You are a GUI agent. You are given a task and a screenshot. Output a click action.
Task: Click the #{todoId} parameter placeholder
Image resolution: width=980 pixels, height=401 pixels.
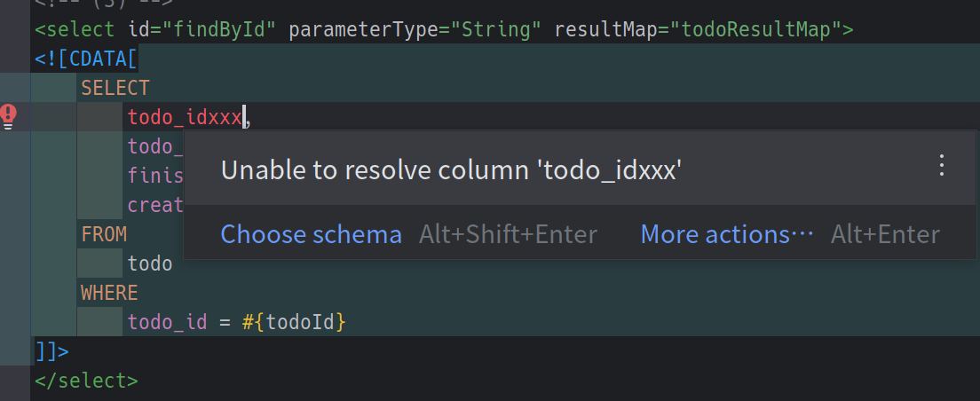pos(293,321)
